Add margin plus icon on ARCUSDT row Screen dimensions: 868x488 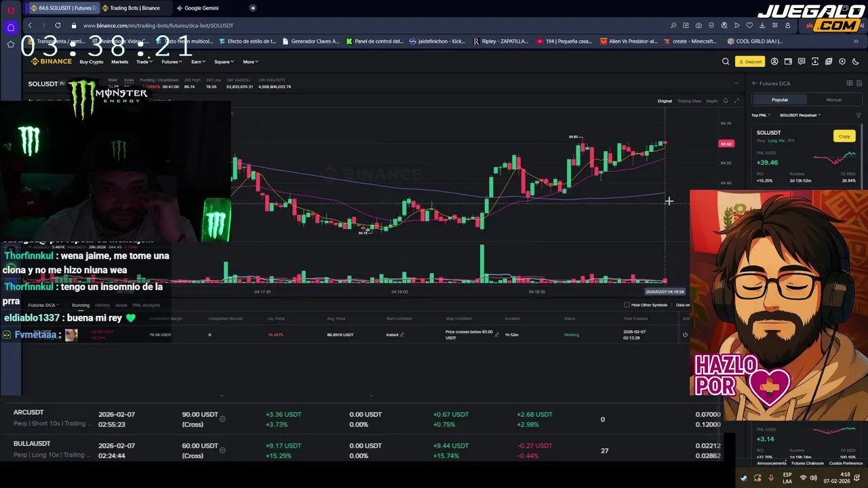point(222,419)
